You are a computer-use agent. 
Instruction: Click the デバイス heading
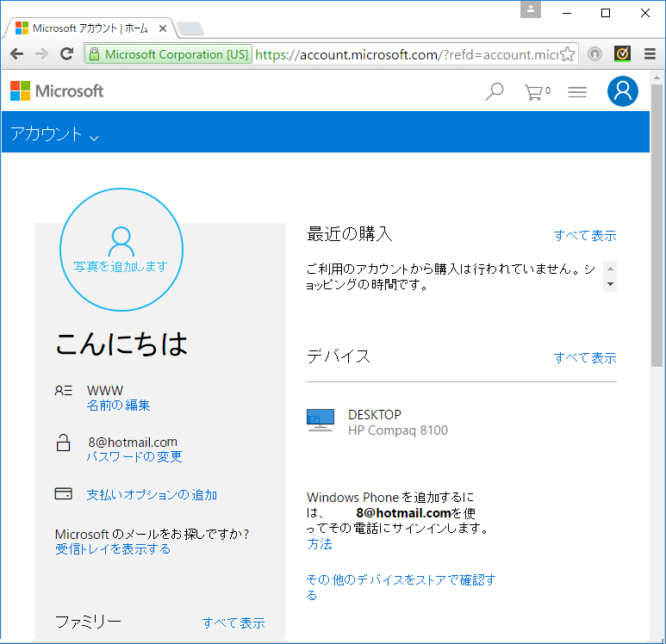coord(339,356)
